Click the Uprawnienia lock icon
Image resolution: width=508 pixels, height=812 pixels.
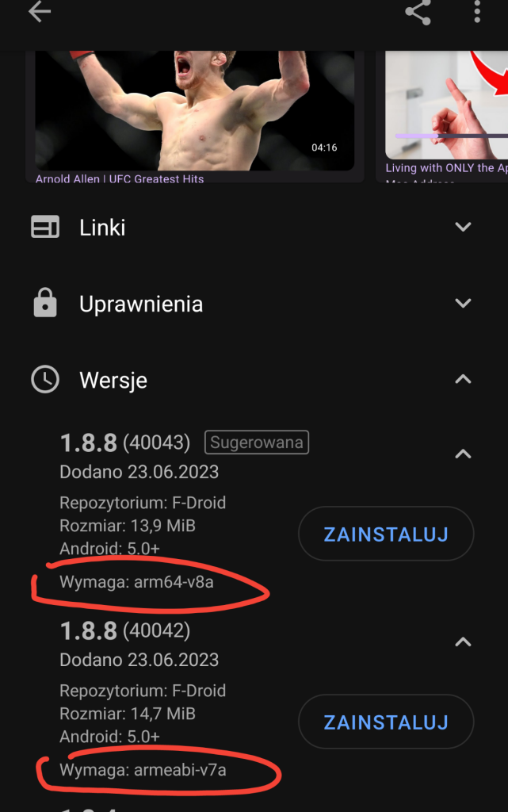[x=45, y=302]
